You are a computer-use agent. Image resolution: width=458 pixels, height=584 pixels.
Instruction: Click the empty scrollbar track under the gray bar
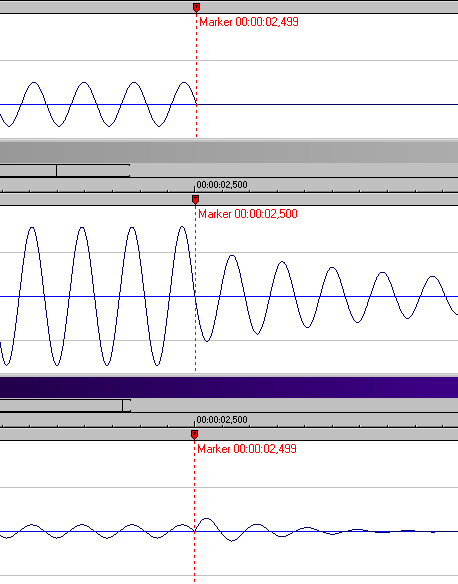click(294, 171)
